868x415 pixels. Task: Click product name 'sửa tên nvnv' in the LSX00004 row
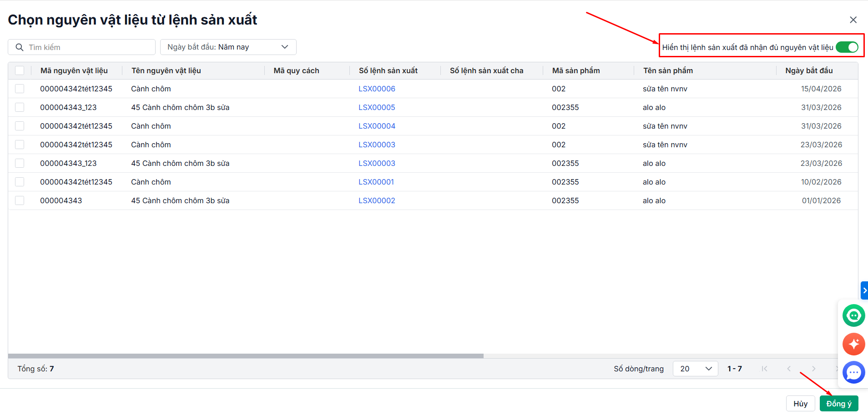point(665,126)
